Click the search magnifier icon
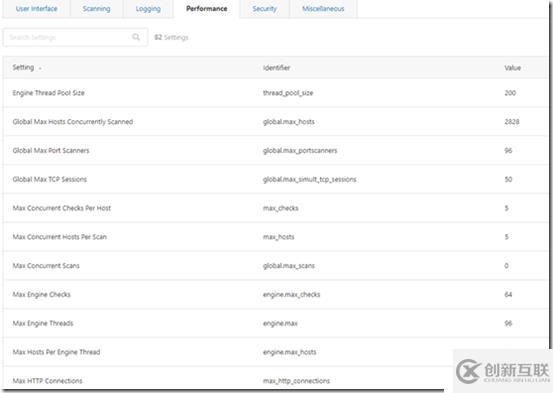 click(136, 37)
